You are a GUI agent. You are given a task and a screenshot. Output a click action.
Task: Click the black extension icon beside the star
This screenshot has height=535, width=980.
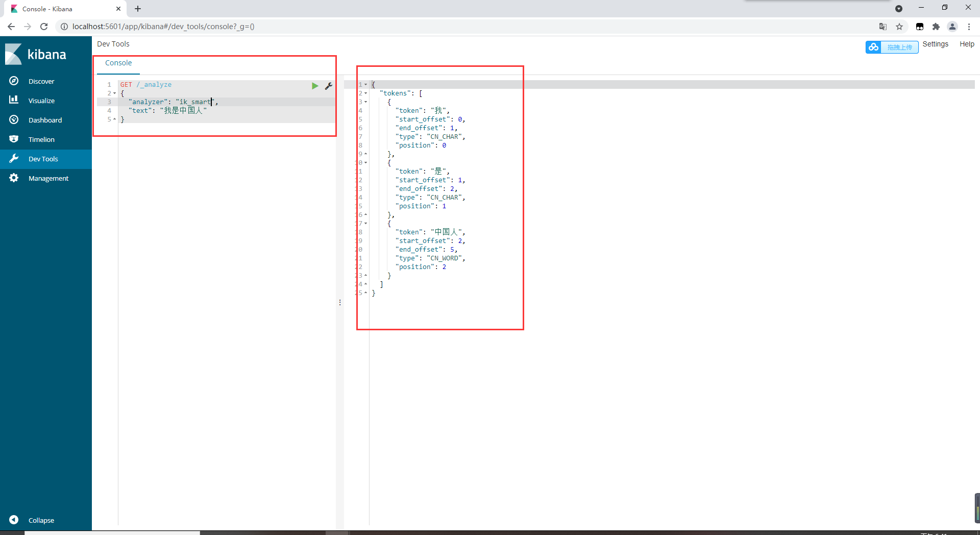coord(920,27)
